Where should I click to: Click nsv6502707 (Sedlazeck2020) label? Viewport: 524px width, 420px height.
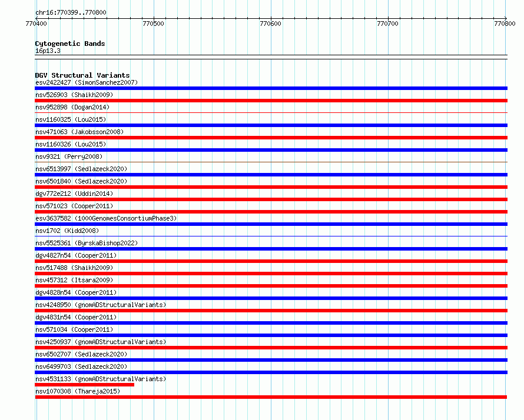point(81,354)
